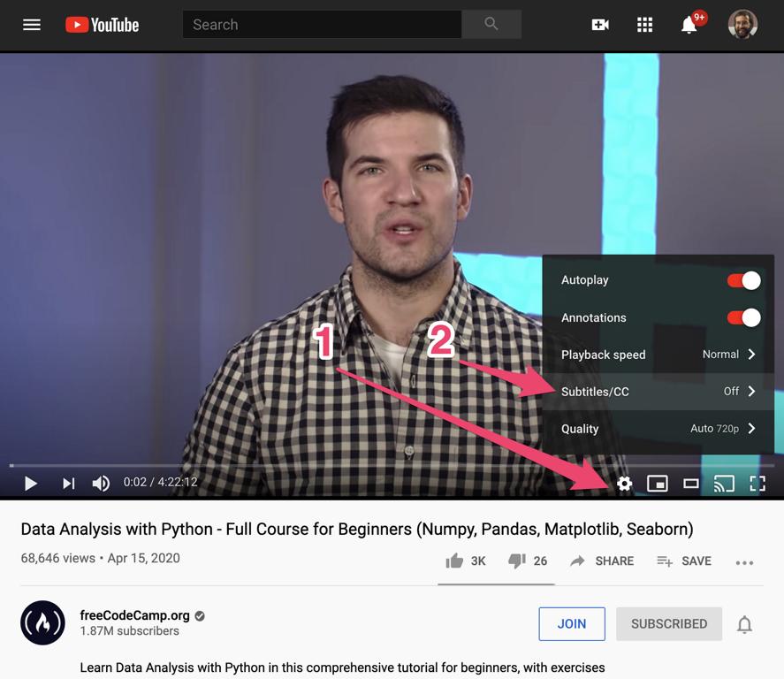Click the 68,646 views text

[58, 559]
